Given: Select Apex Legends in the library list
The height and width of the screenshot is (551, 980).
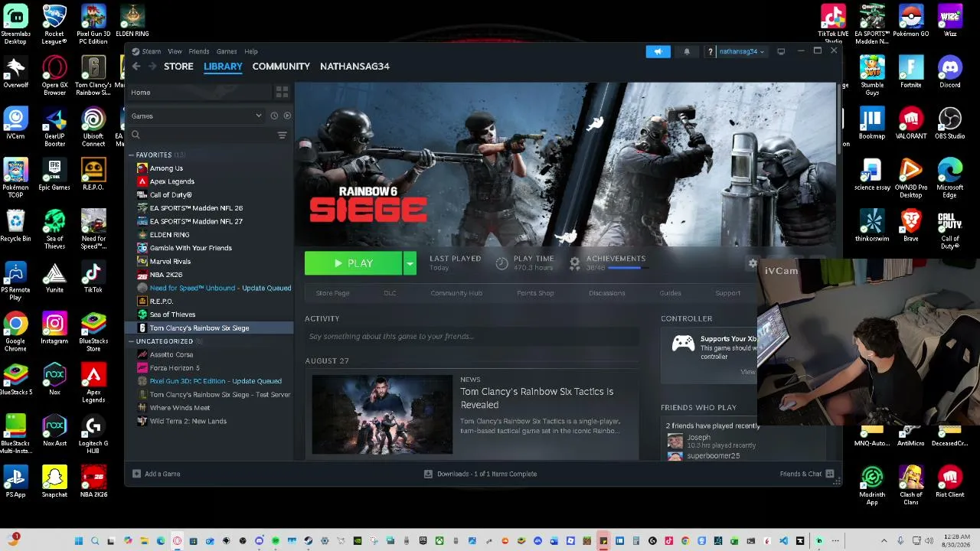Looking at the screenshot, I should tap(172, 181).
